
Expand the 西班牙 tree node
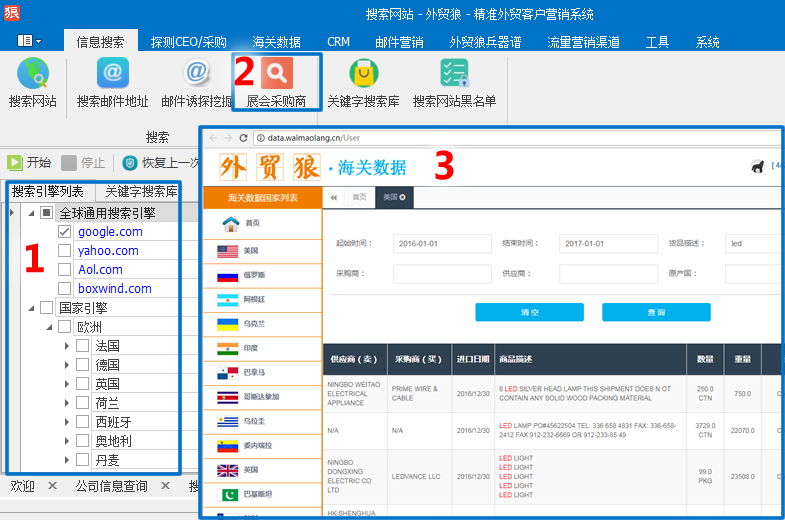(67, 422)
